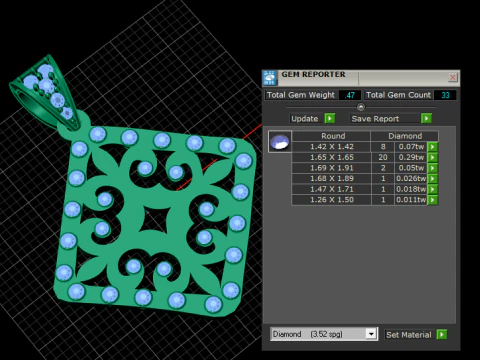Collapse the panel with the round divider handle
Image resolution: width=480 pixels, height=360 pixels.
(x=361, y=107)
